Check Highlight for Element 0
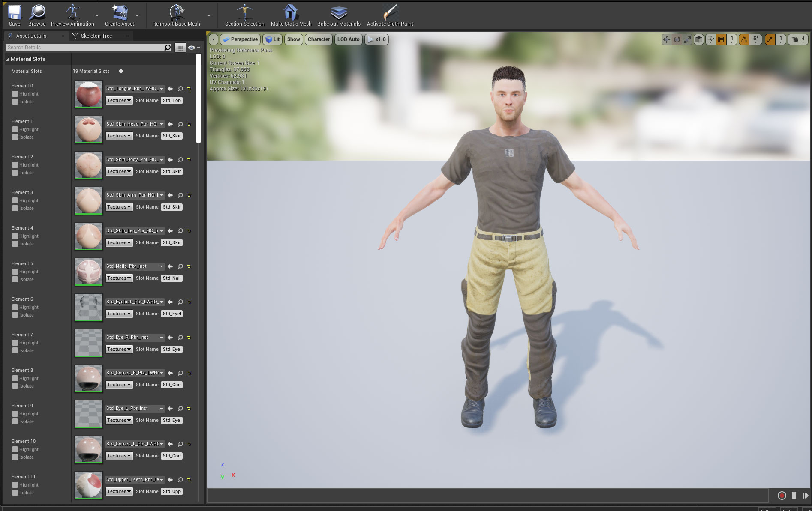This screenshot has height=511, width=812. (x=15, y=94)
